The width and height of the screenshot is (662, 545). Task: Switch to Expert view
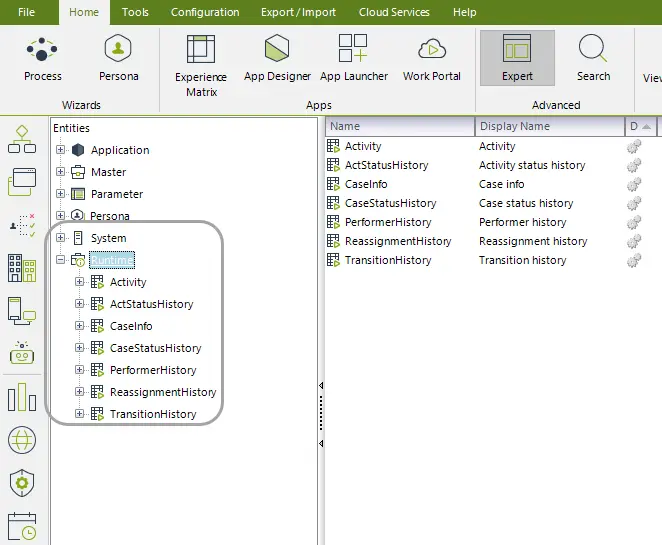(517, 58)
